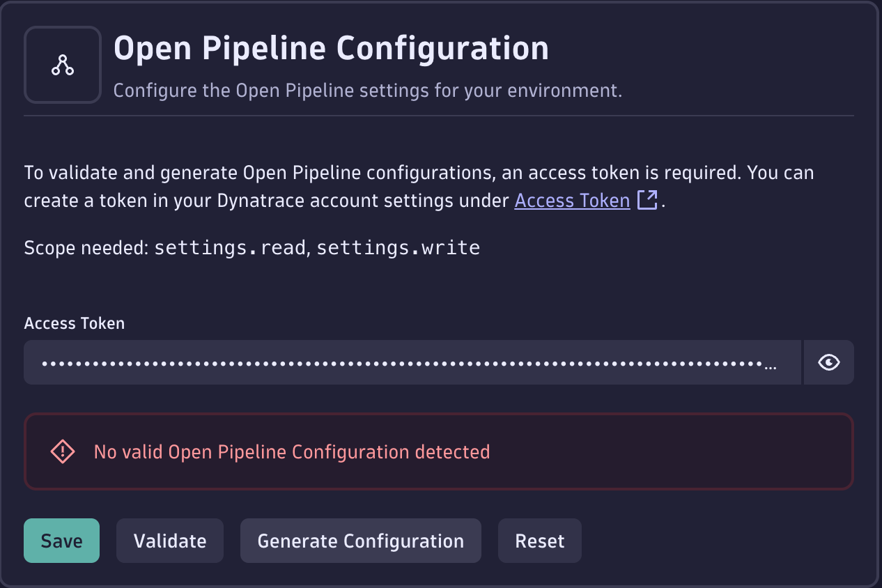The image size is (882, 588).
Task: Click the Open Pipeline Configuration title
Action: tap(332, 48)
